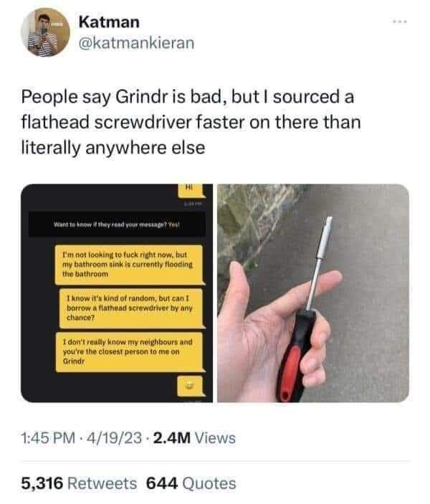Tap the 'Hi' message bubble
The height and width of the screenshot is (504, 430).
point(191,190)
